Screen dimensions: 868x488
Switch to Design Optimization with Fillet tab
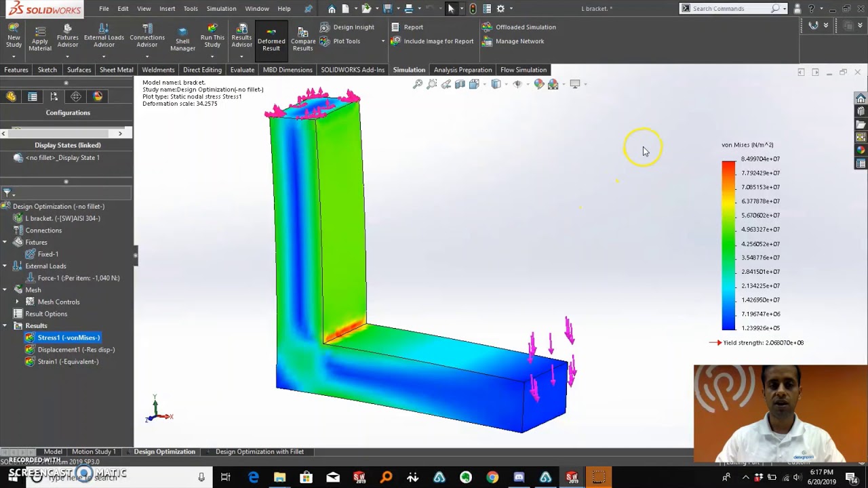[260, 451]
